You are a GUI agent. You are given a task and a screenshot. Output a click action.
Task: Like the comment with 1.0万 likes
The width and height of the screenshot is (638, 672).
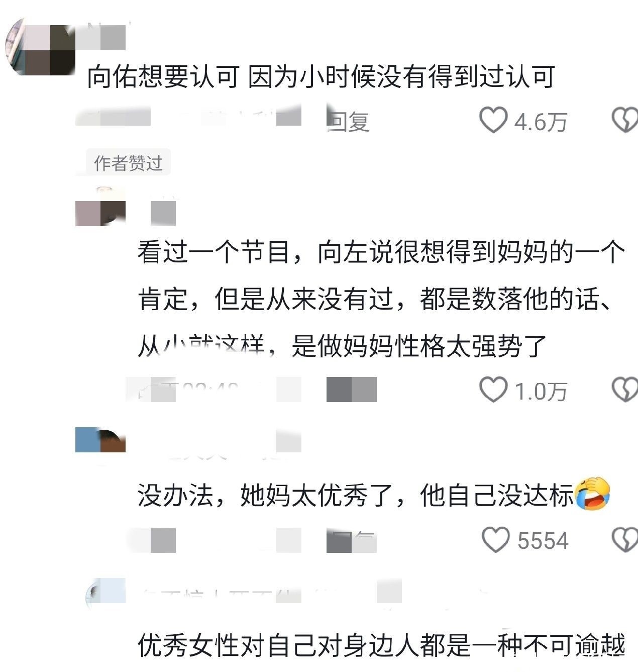493,390
